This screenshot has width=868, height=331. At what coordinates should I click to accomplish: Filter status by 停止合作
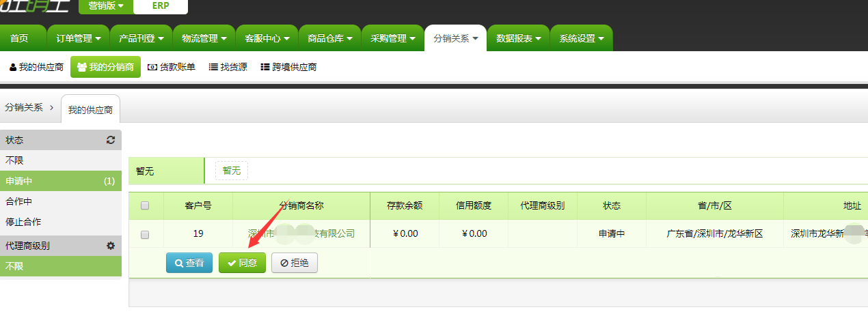tap(61, 222)
